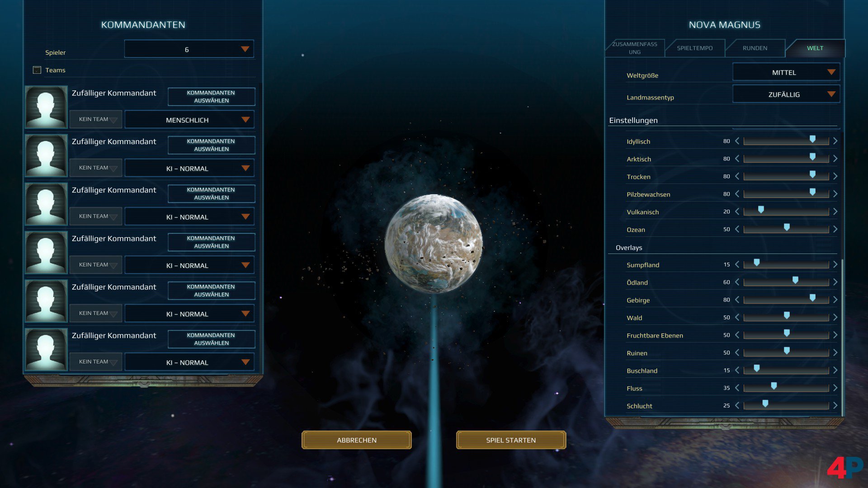Expand the Spieler count dropdown showing 6

click(x=189, y=48)
